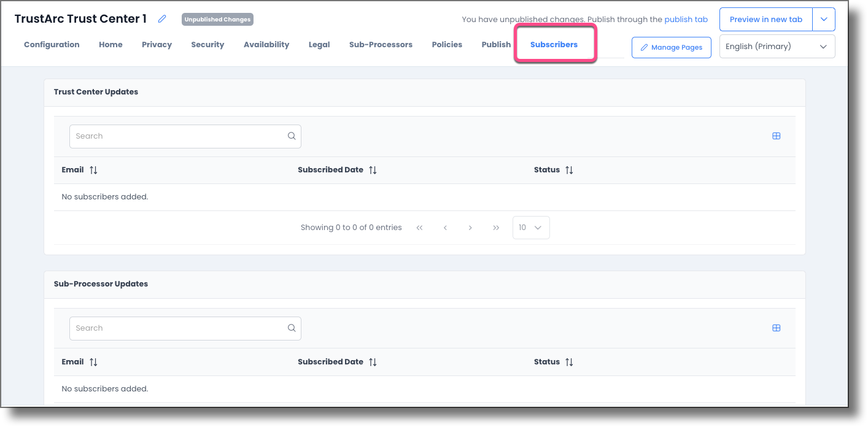Click the publish tab hyperlink
The image size is (868, 427).
(x=686, y=19)
